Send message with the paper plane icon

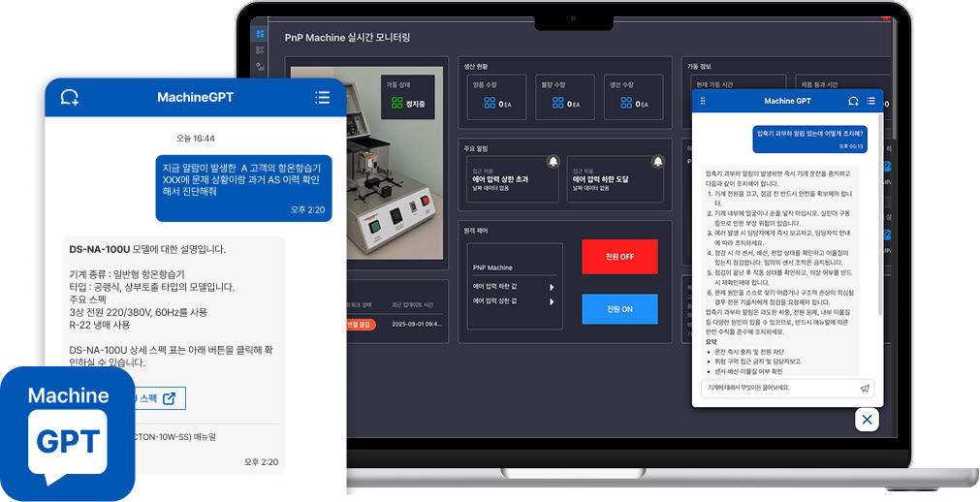[x=865, y=388]
